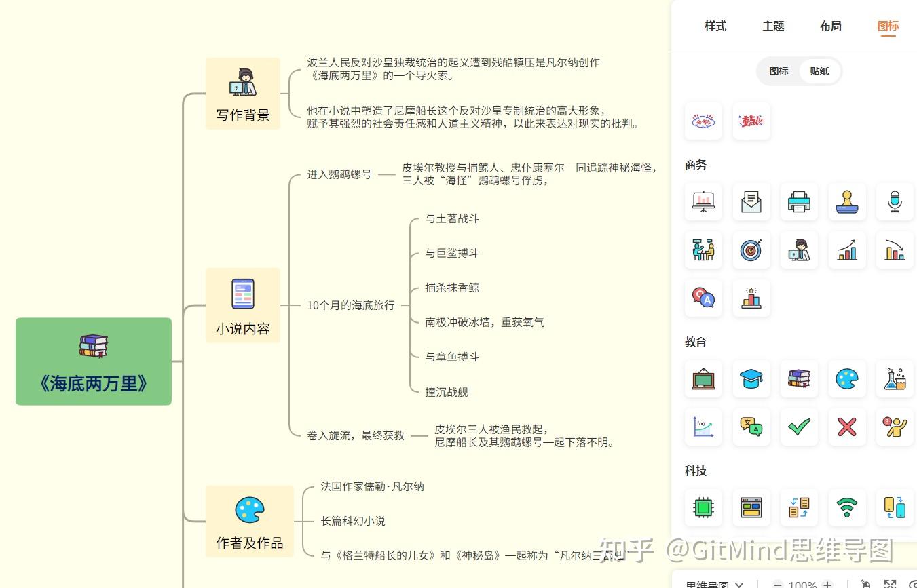Click the microphone icon under 商务
Viewport: 917px width, 588px height.
895,201
